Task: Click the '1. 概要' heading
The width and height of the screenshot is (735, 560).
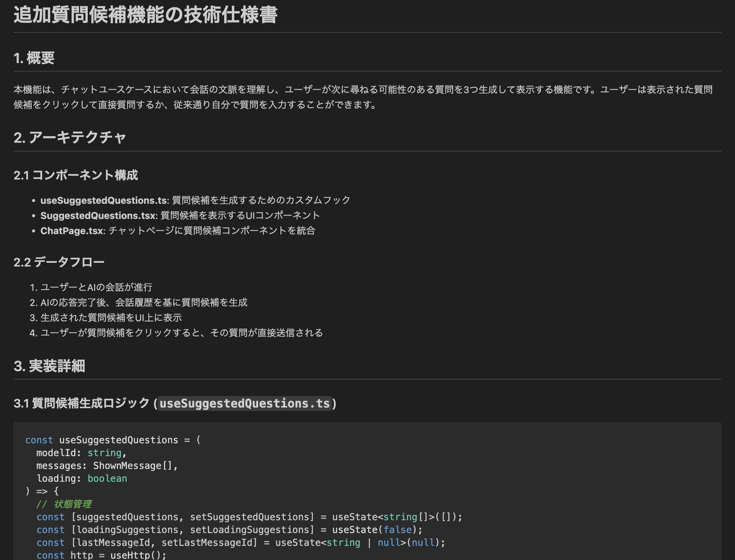Action: click(x=34, y=58)
